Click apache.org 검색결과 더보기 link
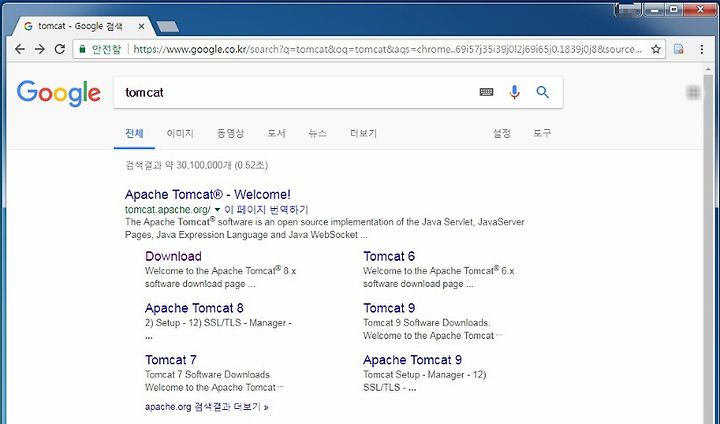This screenshot has width=720, height=424. 207,407
